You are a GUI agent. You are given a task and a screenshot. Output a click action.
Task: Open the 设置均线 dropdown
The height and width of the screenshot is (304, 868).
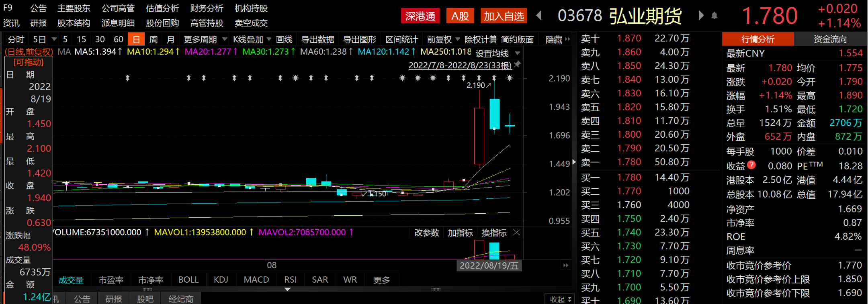(497, 53)
